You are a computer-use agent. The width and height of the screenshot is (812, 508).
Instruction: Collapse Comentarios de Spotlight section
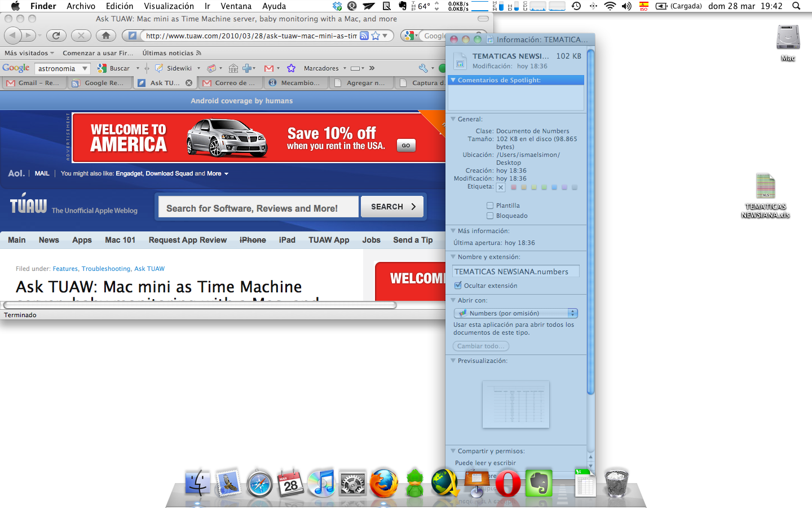click(x=453, y=80)
